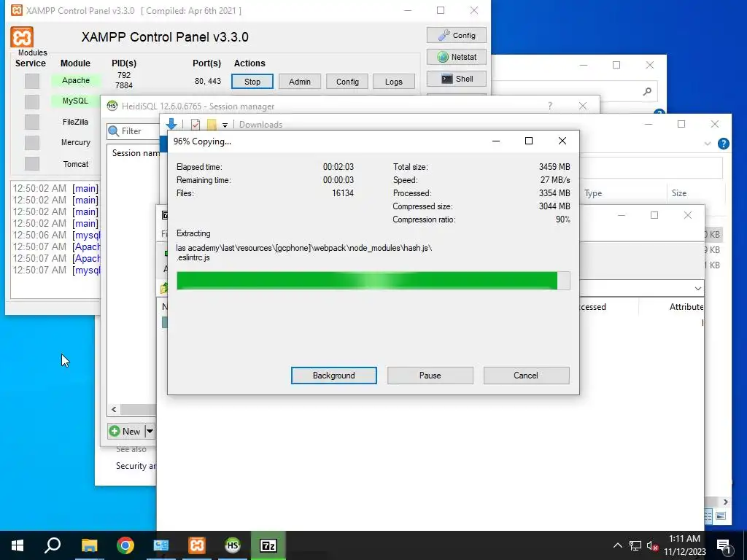The height and width of the screenshot is (560, 747).
Task: Toggle the Mercury service checkbox
Action: pos(32,142)
